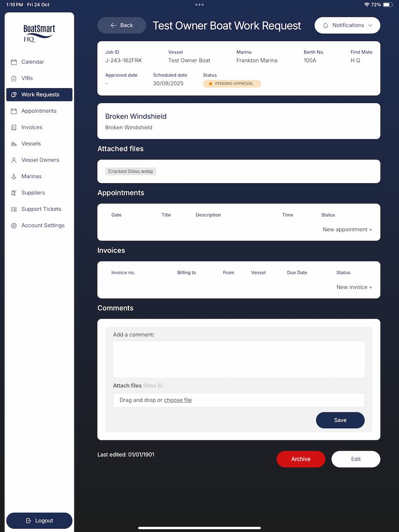Select Work Requests in sidebar
The width and height of the screenshot is (399, 532).
[39, 95]
